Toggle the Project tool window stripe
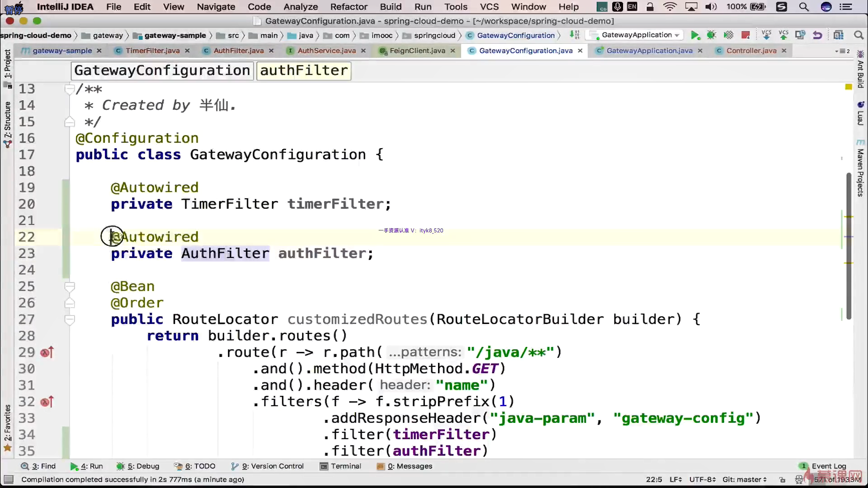Image resolution: width=868 pixels, height=488 pixels. click(x=7, y=64)
